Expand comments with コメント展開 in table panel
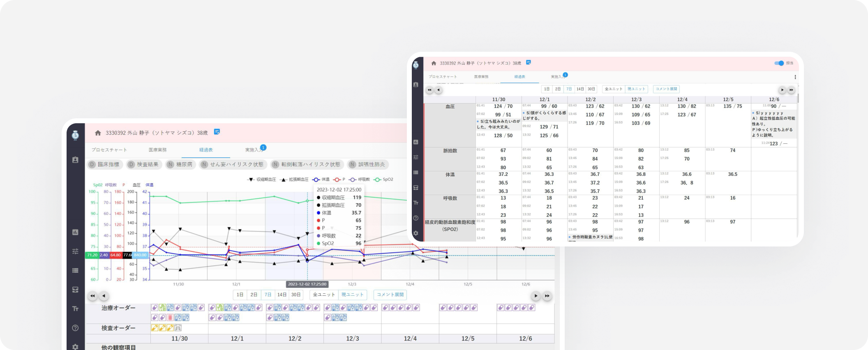Screen dimensions: 868x350 click(x=666, y=89)
